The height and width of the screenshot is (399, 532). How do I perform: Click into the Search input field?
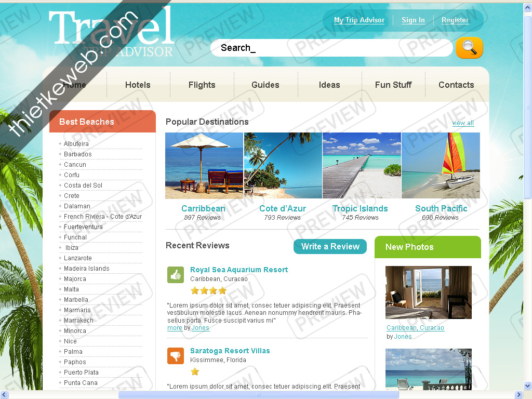(x=331, y=48)
